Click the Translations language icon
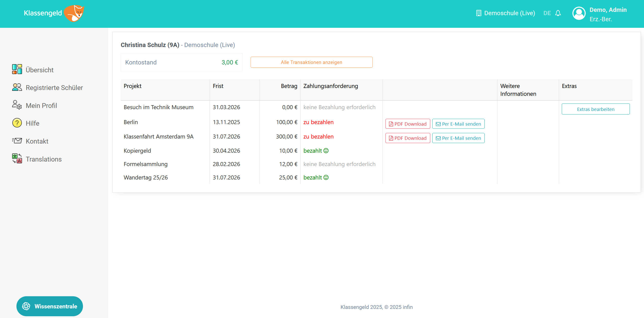Viewport: 644px width, 318px height. pyautogui.click(x=17, y=159)
